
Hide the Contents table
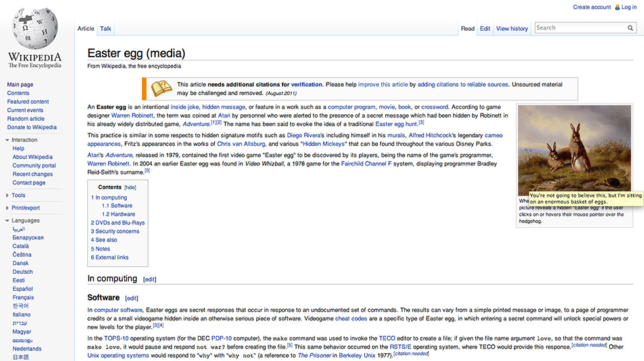click(130, 187)
